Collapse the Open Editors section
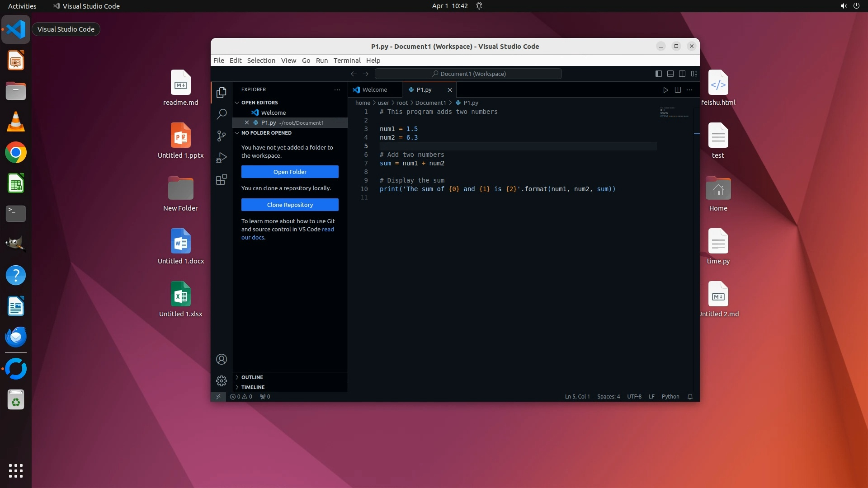The height and width of the screenshot is (488, 868). pos(259,103)
